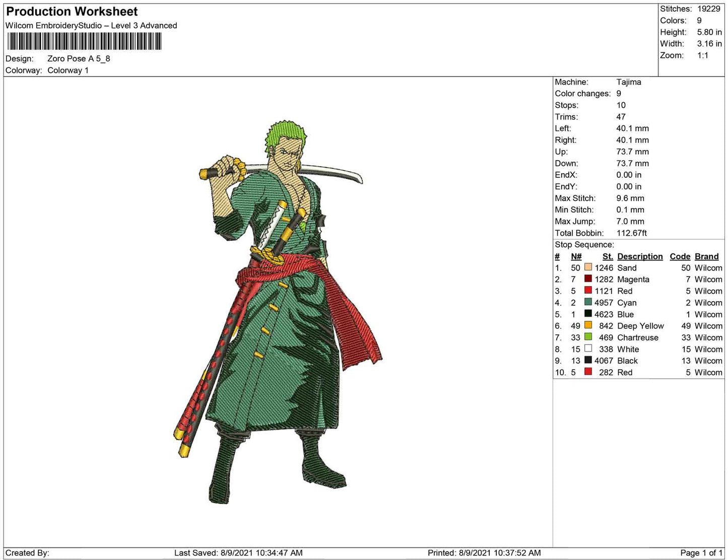Select the design name Zoro Pose A 5_8
The width and height of the screenshot is (728, 560).
click(79, 58)
